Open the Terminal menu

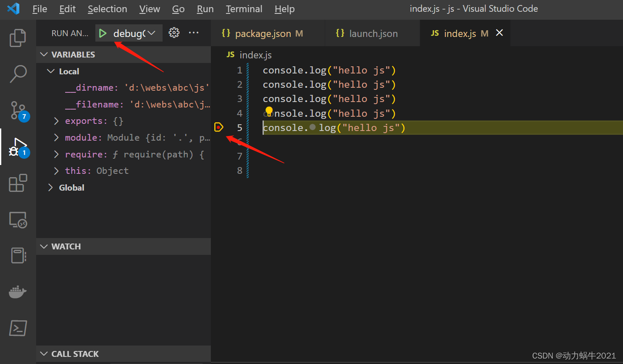[244, 9]
